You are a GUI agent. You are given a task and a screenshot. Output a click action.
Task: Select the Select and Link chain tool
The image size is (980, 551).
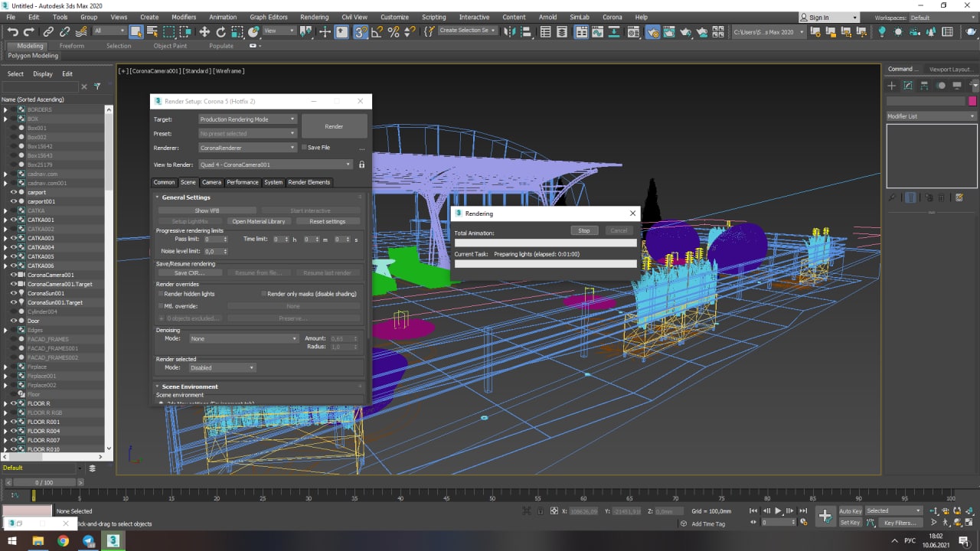click(x=48, y=31)
